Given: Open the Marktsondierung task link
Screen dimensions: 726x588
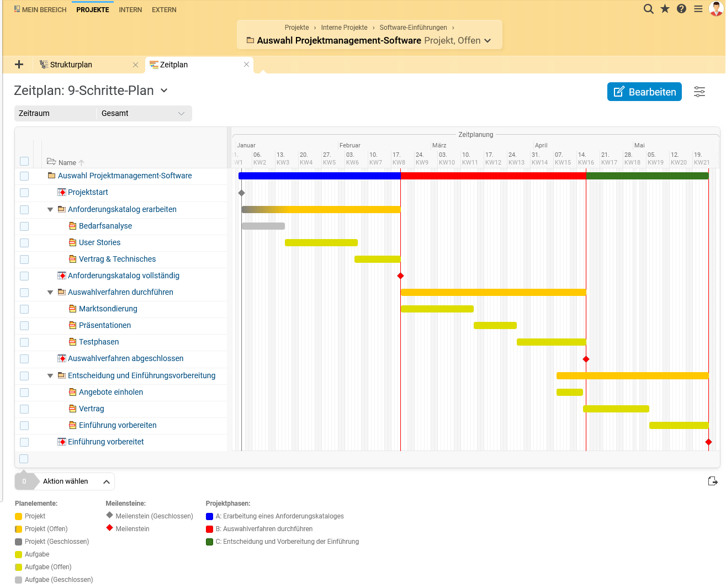Looking at the screenshot, I should pyautogui.click(x=108, y=309).
